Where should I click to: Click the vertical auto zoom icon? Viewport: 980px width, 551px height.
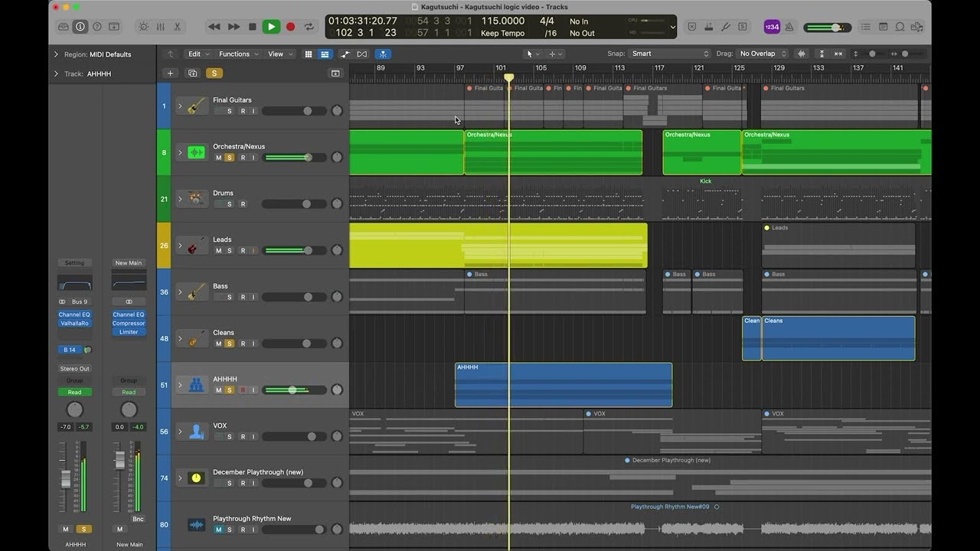coord(822,54)
